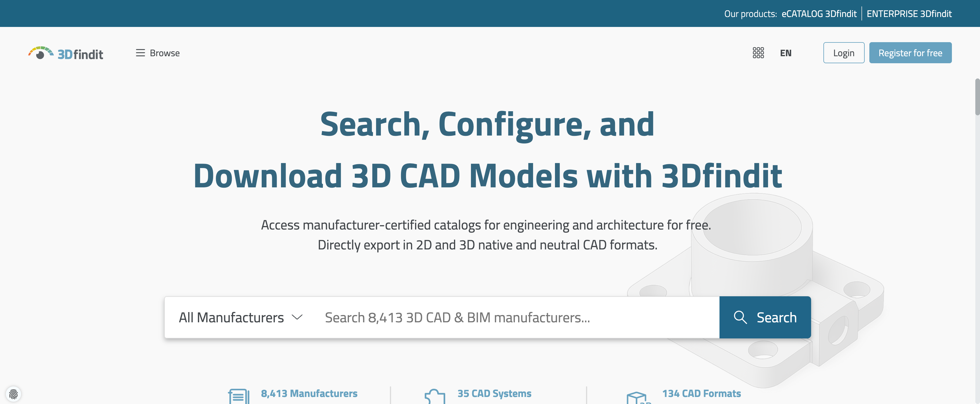Click Register for free button
980x404 pixels.
[910, 53]
